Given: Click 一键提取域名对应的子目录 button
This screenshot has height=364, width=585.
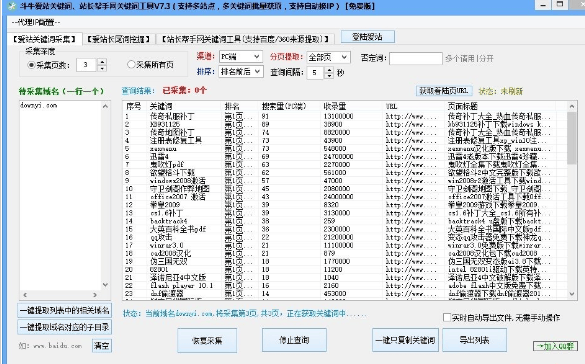Looking at the screenshot, I should (65, 327).
